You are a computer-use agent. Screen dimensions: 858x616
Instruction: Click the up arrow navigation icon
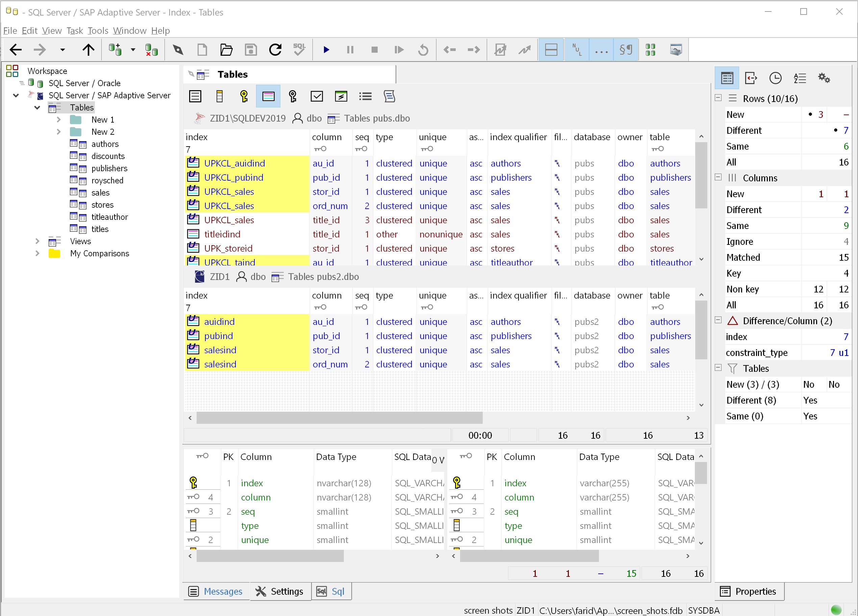tap(88, 50)
